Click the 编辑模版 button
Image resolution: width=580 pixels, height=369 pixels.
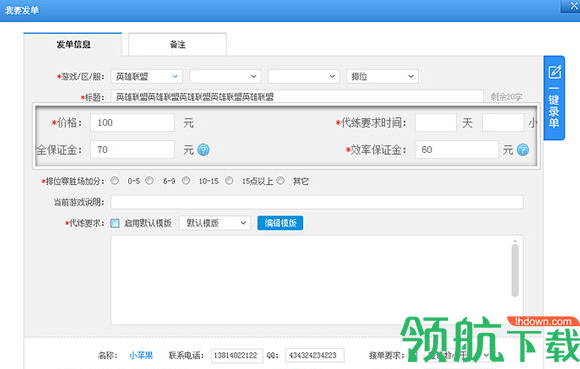pos(280,223)
